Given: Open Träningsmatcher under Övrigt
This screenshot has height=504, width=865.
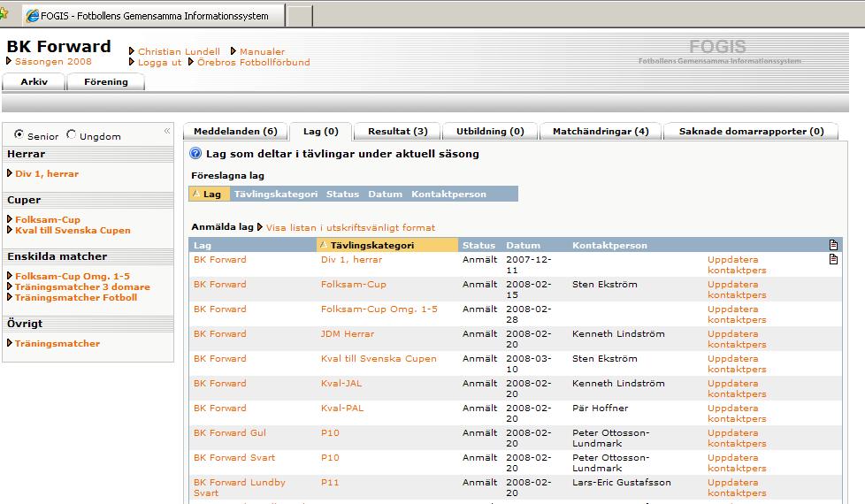Looking at the screenshot, I should point(57,344).
